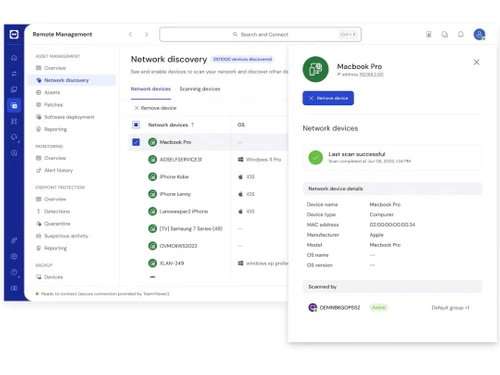
Task: Select the iPhone Lenny row
Action: click(x=208, y=194)
